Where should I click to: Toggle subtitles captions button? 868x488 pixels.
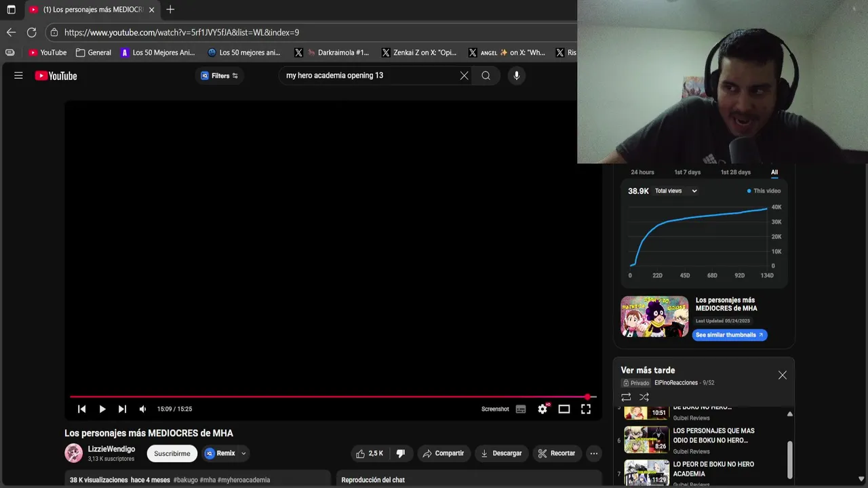pyautogui.click(x=521, y=409)
